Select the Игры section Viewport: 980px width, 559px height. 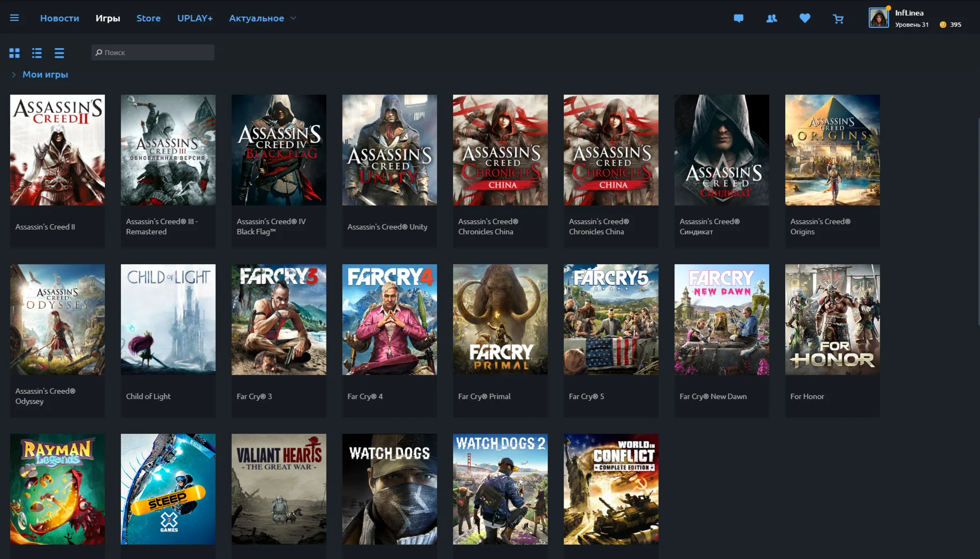[x=108, y=18]
